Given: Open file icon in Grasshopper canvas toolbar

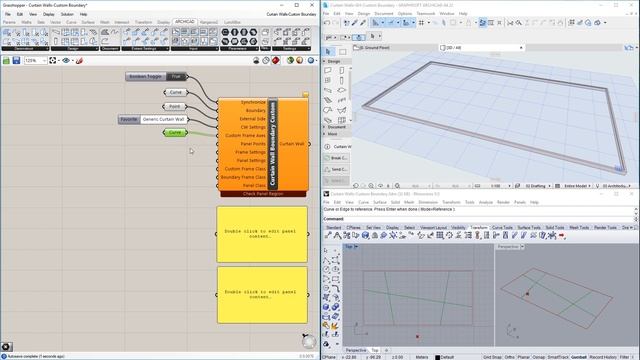Looking at the screenshot, I should pyautogui.click(x=6, y=60).
